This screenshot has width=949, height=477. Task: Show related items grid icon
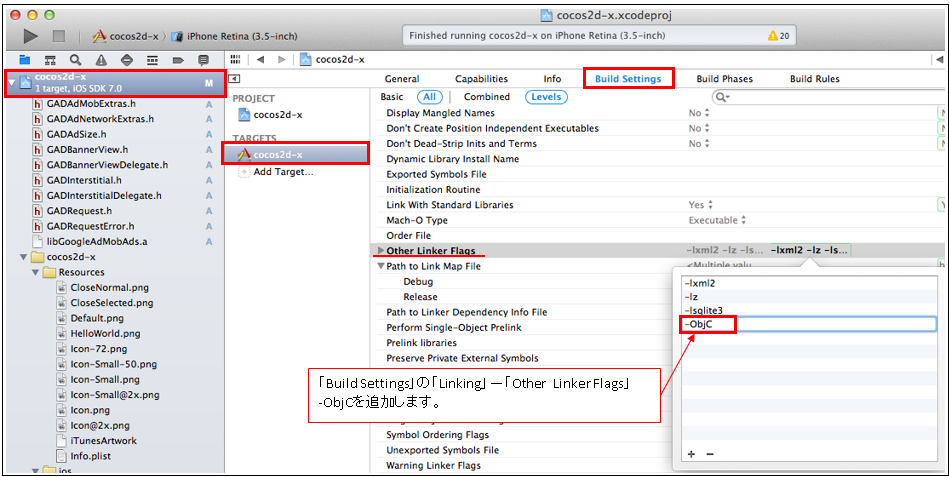[235, 59]
